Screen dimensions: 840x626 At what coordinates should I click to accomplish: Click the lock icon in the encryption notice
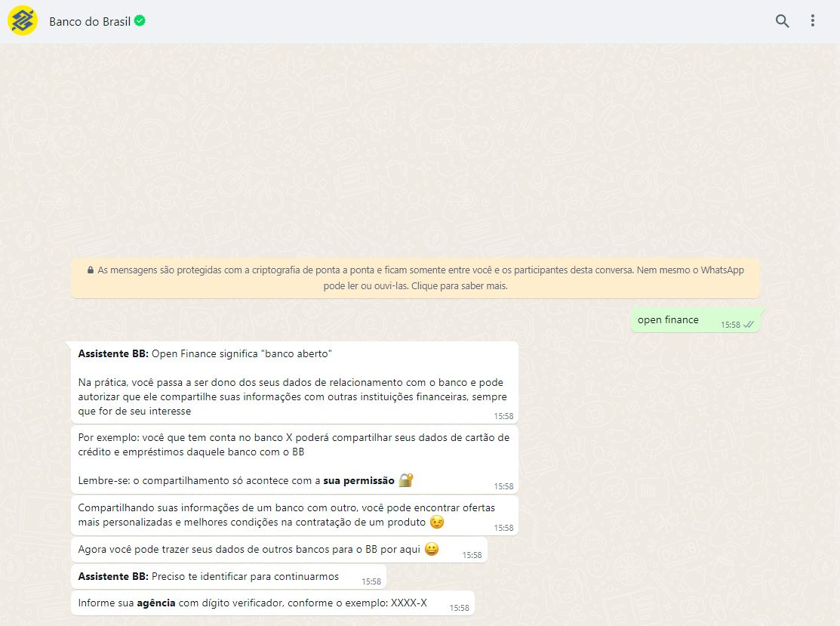[91, 270]
